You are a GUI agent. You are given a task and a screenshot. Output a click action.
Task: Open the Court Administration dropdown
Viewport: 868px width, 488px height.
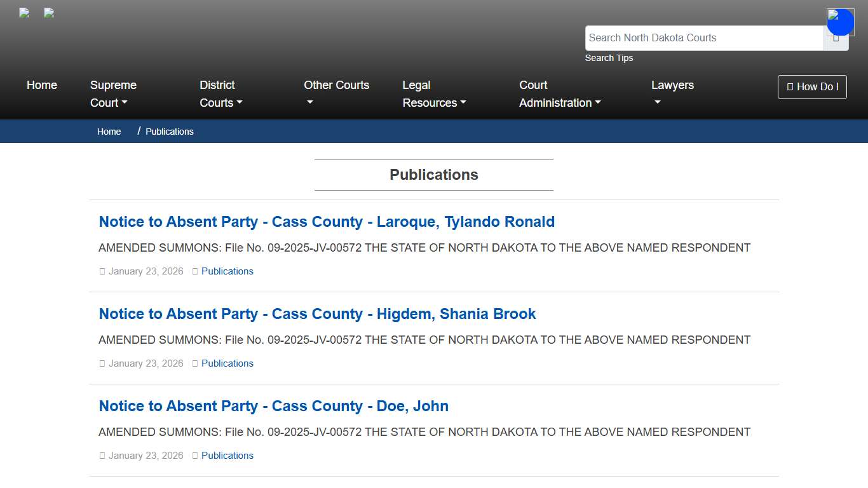[x=559, y=94]
